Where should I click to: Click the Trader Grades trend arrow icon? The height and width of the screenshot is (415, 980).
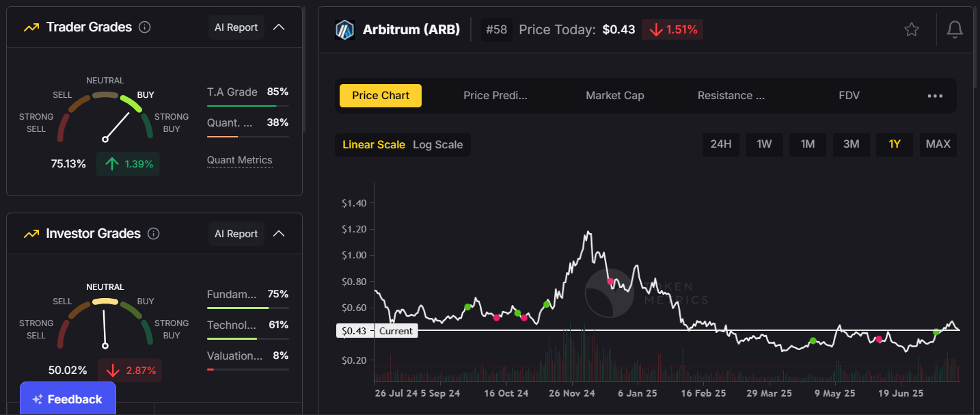pyautogui.click(x=31, y=28)
